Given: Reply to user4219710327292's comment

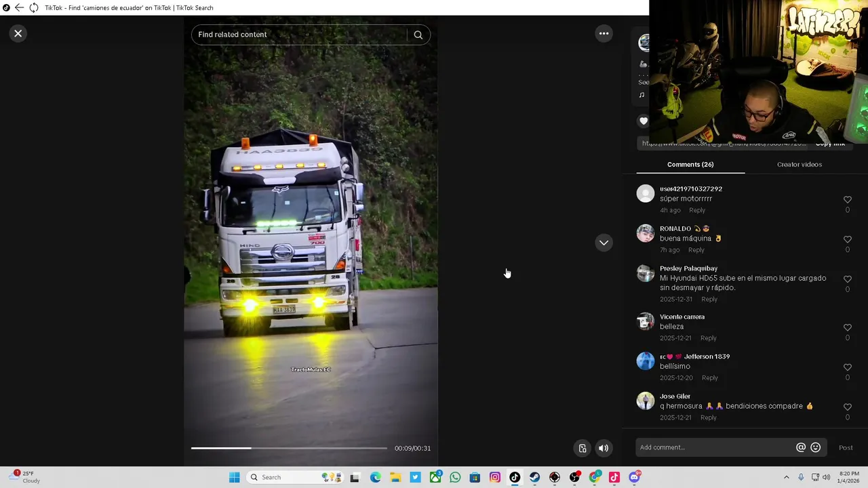Looking at the screenshot, I should click(x=697, y=210).
